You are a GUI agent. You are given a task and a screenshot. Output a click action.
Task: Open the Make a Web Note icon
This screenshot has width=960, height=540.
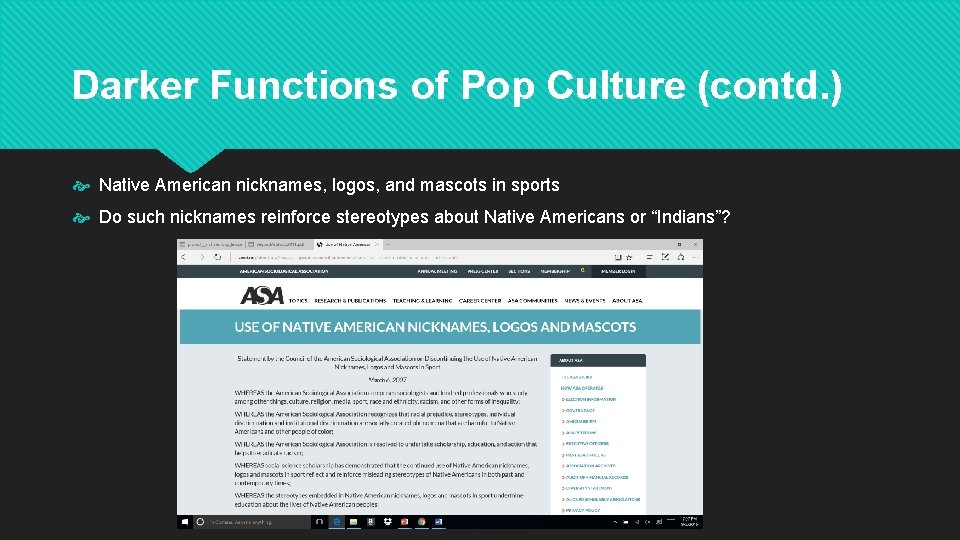click(666, 257)
